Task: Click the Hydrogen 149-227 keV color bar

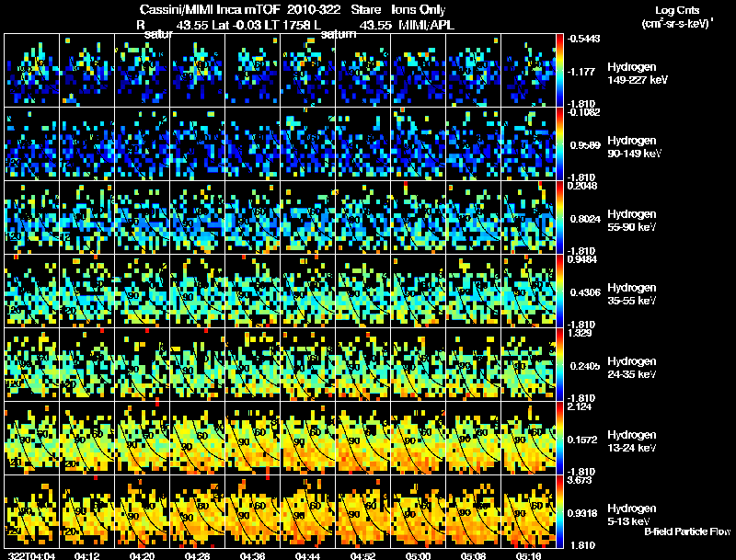Action: pyautogui.click(x=559, y=71)
